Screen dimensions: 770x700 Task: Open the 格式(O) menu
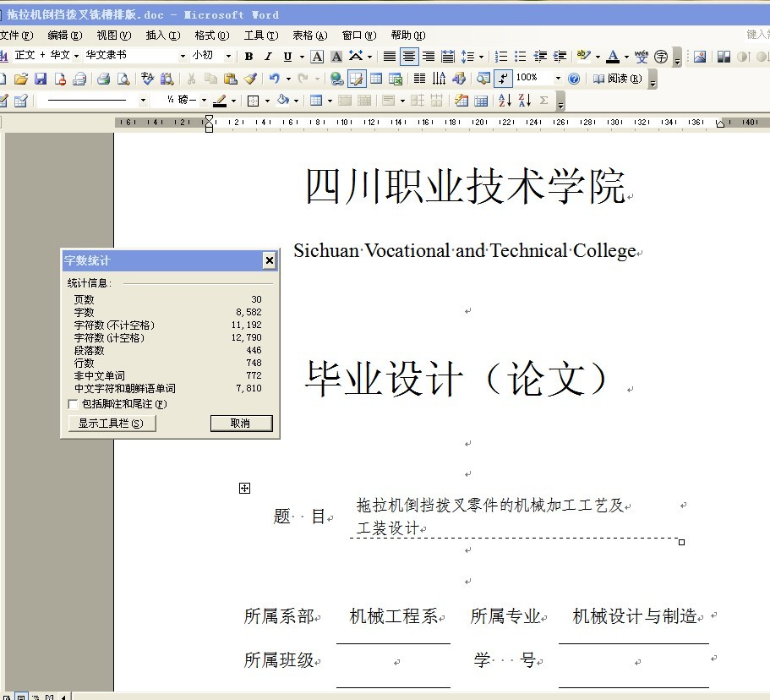(x=211, y=36)
